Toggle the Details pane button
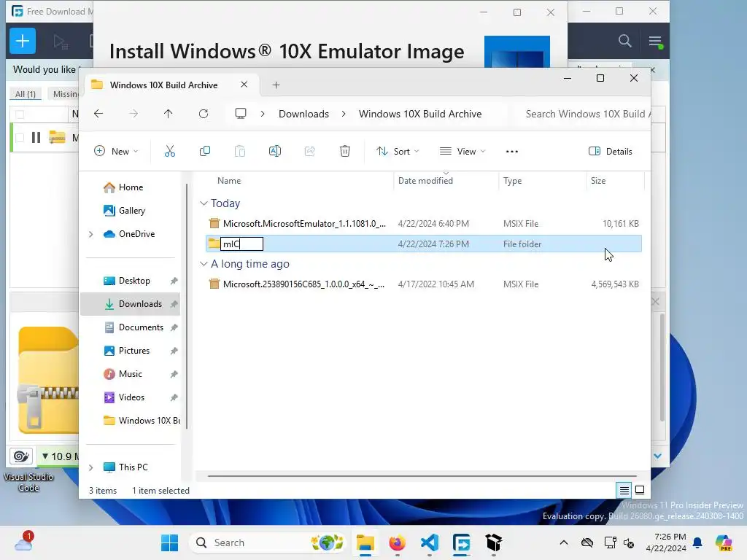The height and width of the screenshot is (560, 747). point(611,152)
